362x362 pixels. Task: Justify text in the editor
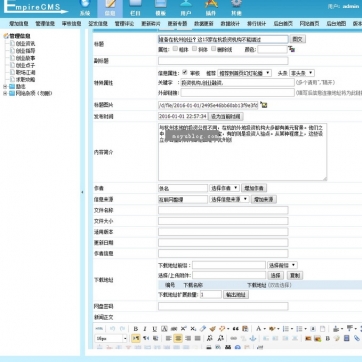tap(197, 338)
